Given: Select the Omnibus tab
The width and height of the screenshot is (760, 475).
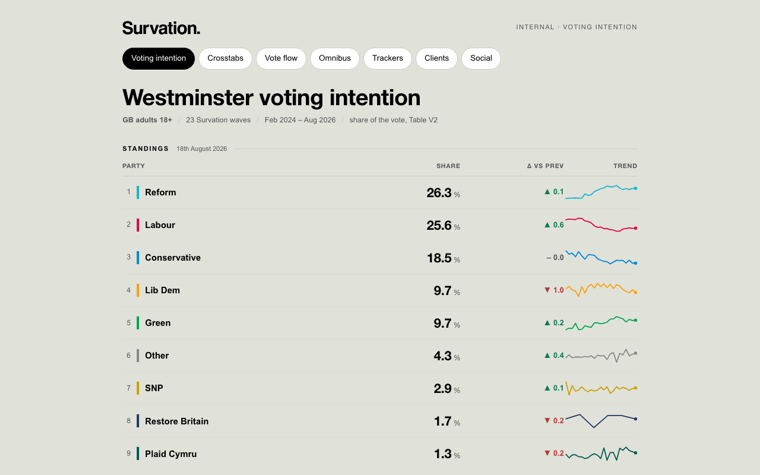Looking at the screenshot, I should [334, 58].
